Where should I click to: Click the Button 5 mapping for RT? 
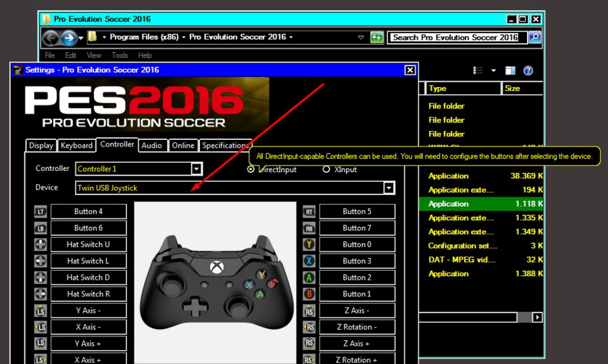pyautogui.click(x=357, y=211)
